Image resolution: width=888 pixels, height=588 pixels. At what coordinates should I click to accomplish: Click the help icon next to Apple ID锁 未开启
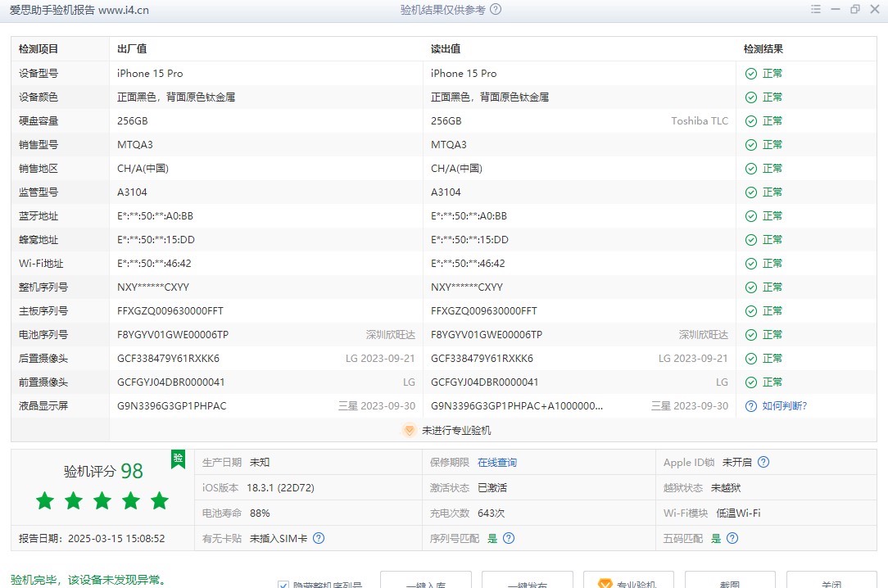point(763,462)
